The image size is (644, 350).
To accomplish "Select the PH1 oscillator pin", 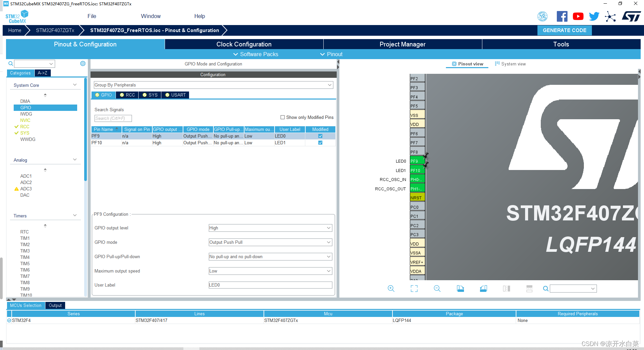I will tap(417, 189).
